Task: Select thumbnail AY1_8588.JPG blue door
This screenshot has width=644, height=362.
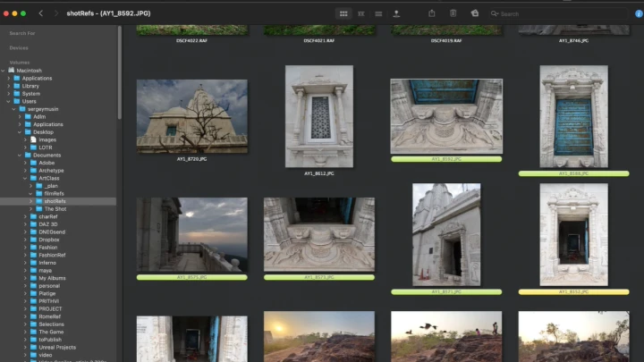Action: tap(573, 116)
